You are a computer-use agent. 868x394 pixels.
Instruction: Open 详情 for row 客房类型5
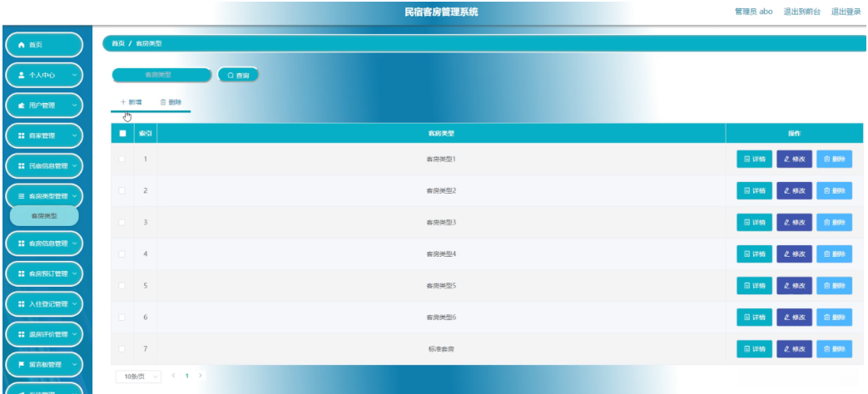(754, 286)
